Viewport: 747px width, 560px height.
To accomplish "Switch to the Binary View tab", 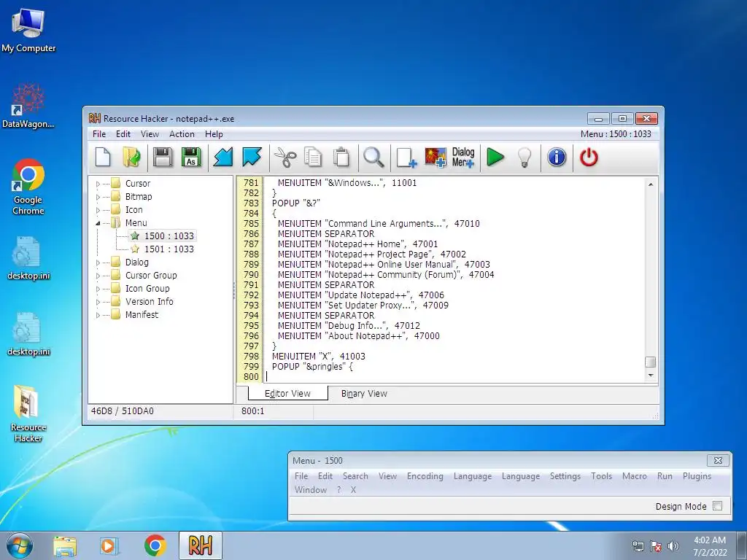I will 364,393.
